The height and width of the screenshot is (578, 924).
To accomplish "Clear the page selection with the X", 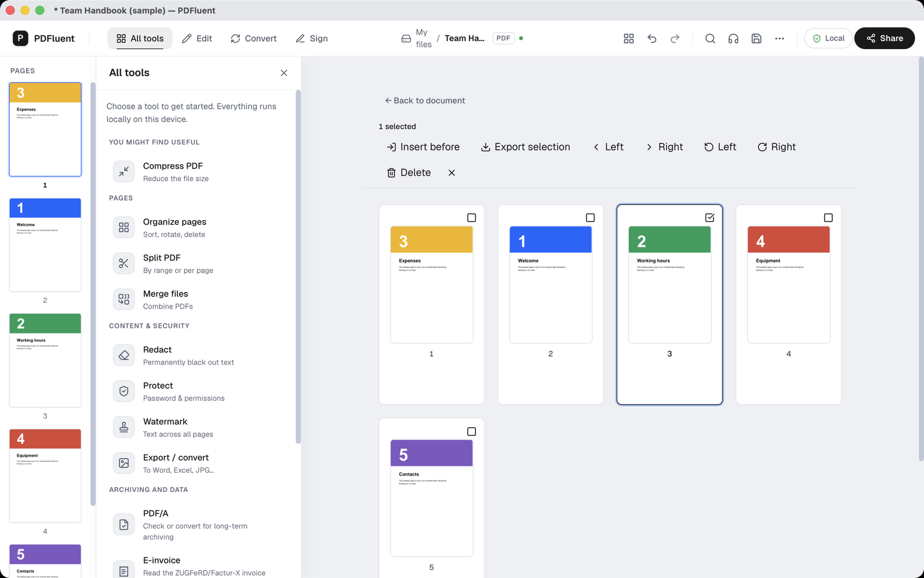I will 452,173.
